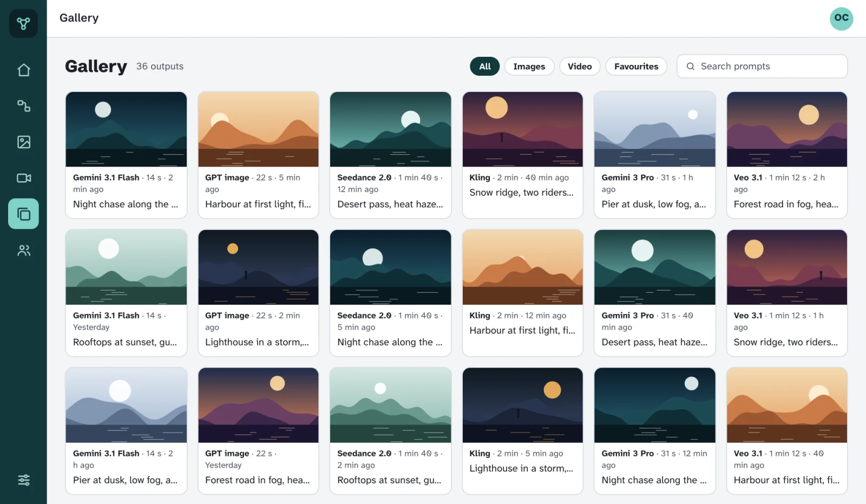Click the 'Kling · 2 min · 40 min ago' text
866x504 pixels.
[x=519, y=177]
